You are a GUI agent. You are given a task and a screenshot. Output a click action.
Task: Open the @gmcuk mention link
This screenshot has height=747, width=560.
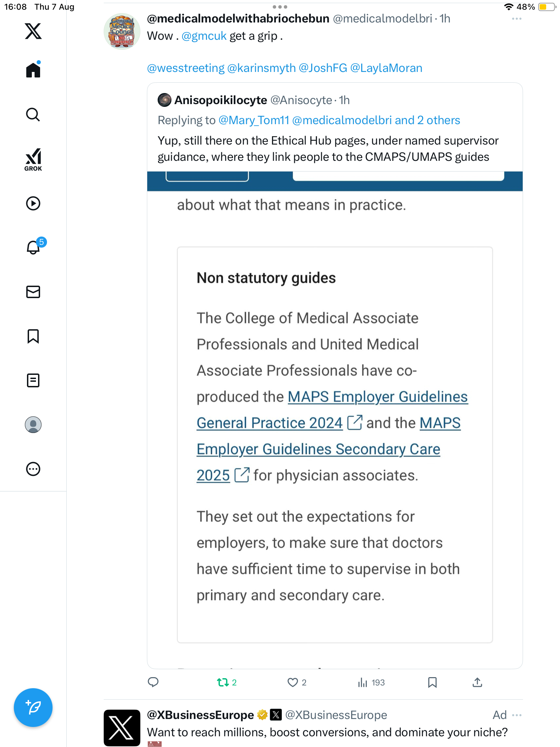pos(204,36)
